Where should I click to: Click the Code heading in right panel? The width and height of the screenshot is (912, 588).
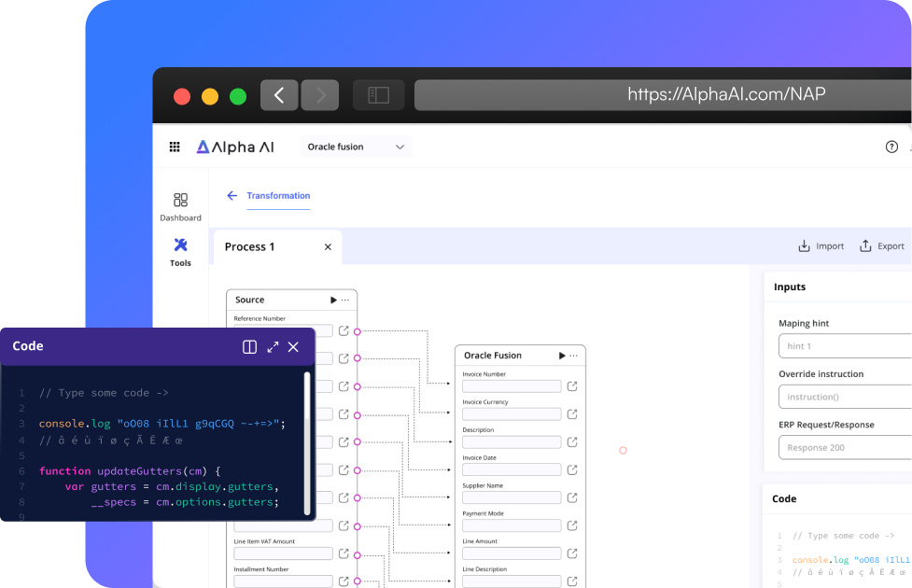click(784, 499)
